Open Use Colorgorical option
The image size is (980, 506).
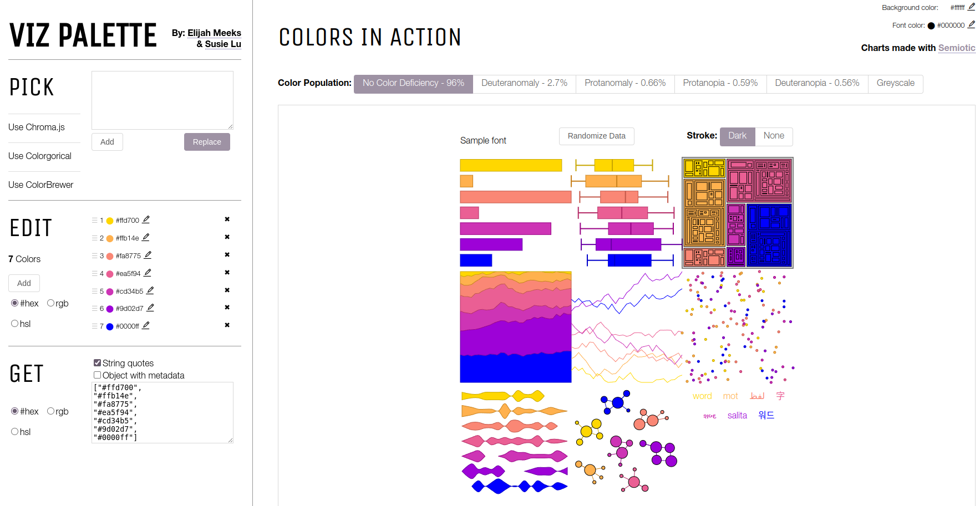tap(40, 156)
